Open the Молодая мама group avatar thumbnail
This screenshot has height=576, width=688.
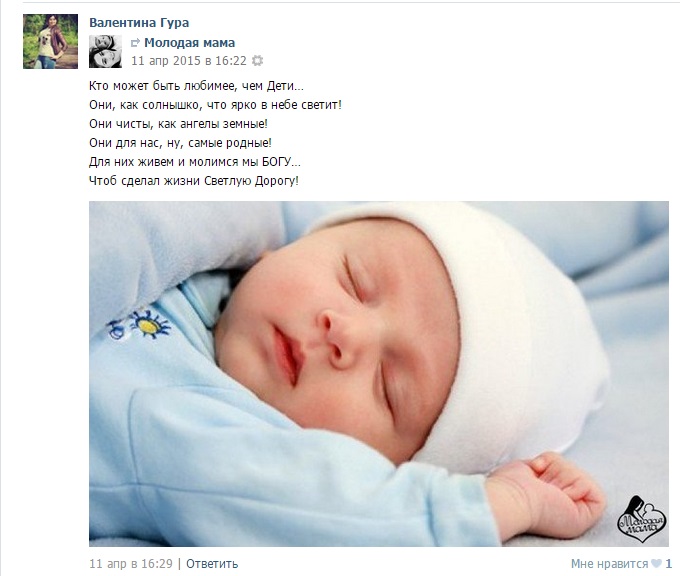click(x=105, y=52)
